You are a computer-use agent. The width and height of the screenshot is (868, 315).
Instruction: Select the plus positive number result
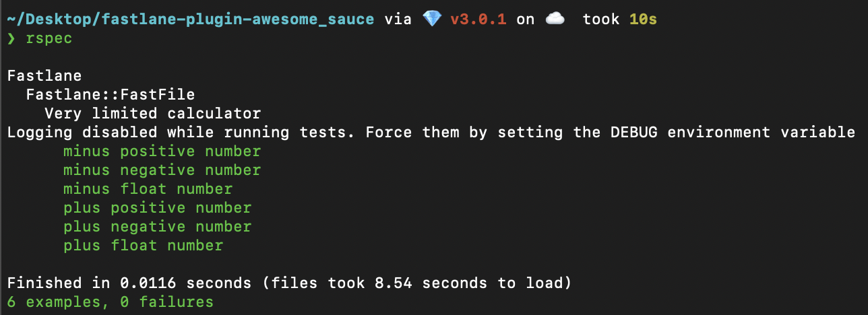157,208
